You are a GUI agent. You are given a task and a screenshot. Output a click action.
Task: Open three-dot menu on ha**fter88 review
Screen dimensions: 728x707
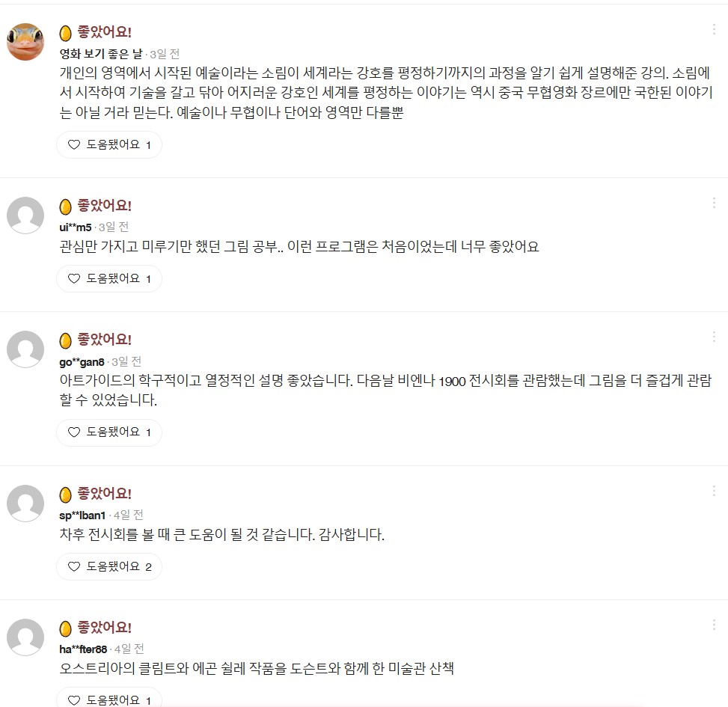pos(714,625)
